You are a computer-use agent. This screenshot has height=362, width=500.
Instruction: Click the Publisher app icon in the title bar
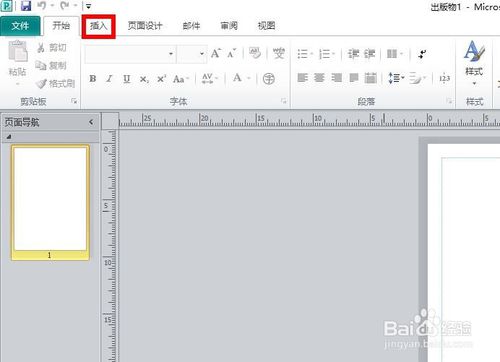7,5
